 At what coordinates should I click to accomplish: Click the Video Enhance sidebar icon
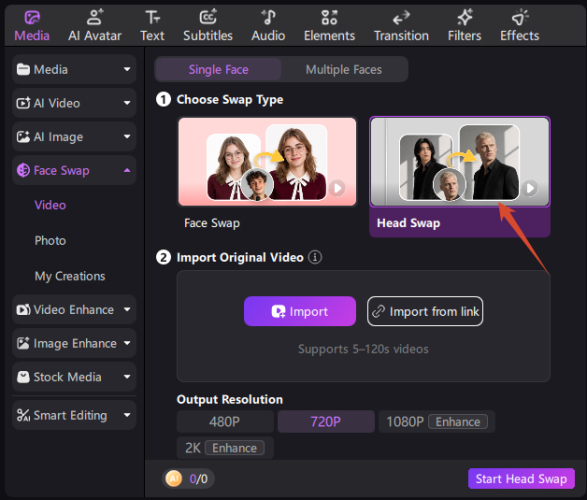pyautogui.click(x=23, y=310)
